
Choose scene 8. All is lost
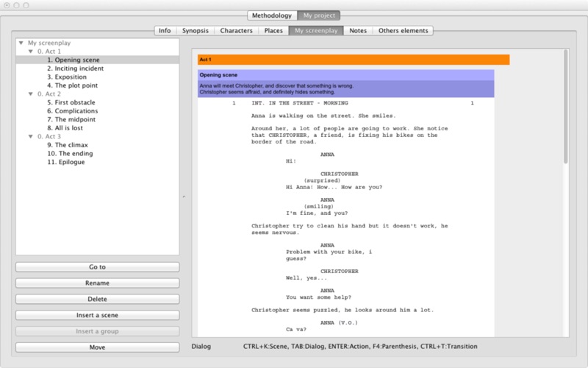(65, 128)
